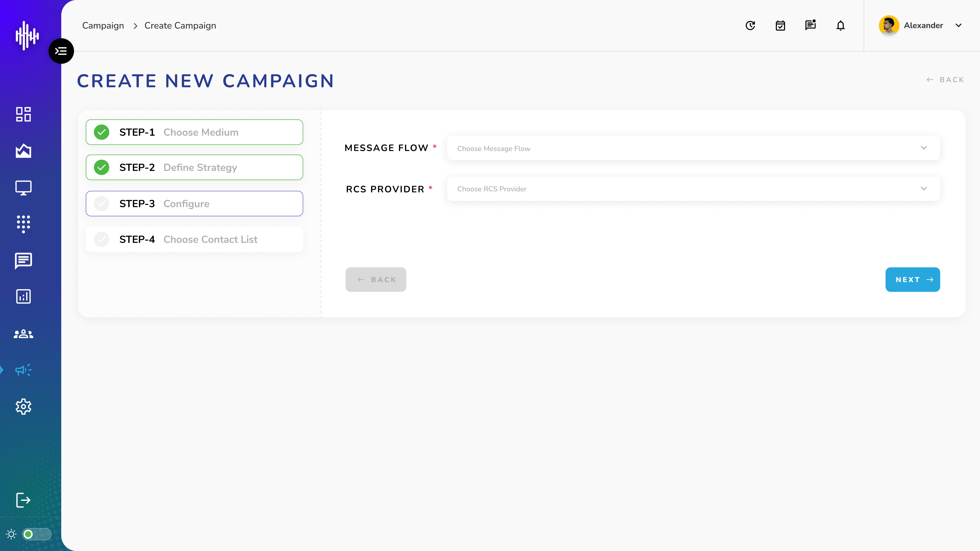Open the calendar check icon in header
Screen dimensions: 980x551
(x=780, y=26)
